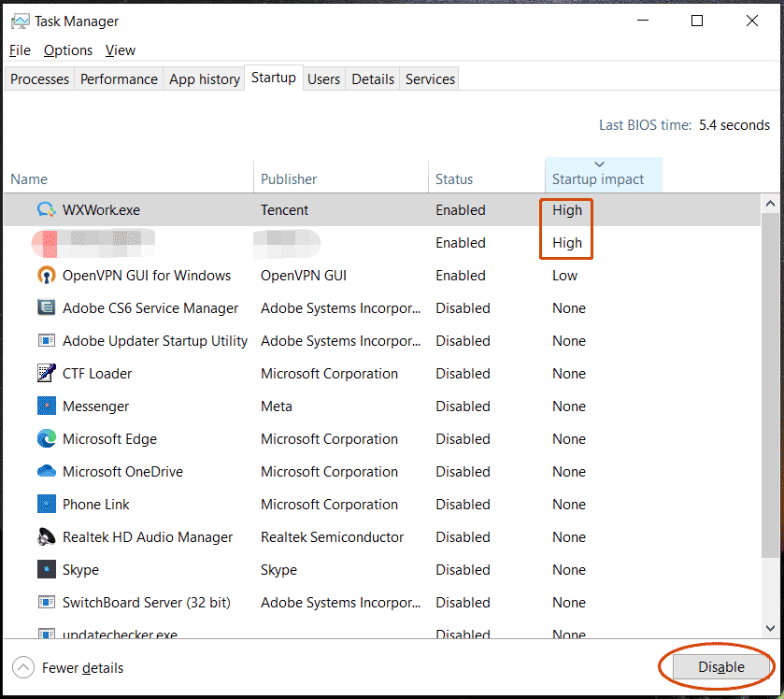Click the Realtek HD Audio Manager icon

(x=47, y=537)
